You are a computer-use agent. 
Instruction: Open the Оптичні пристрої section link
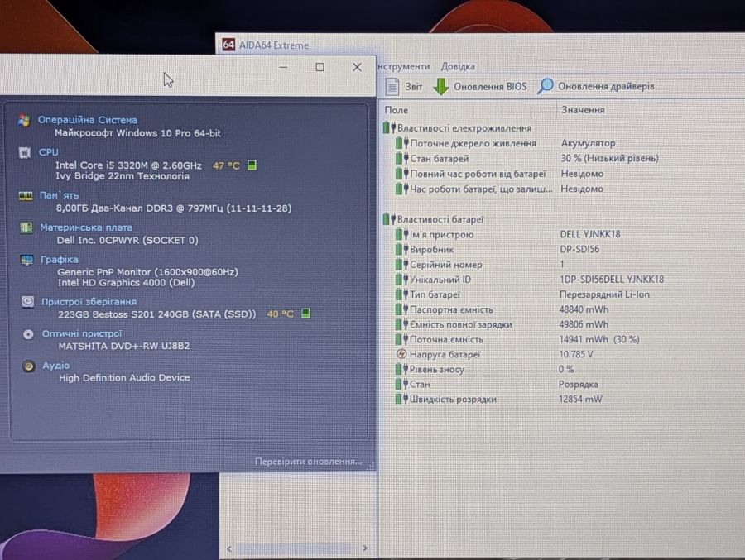pos(82,333)
